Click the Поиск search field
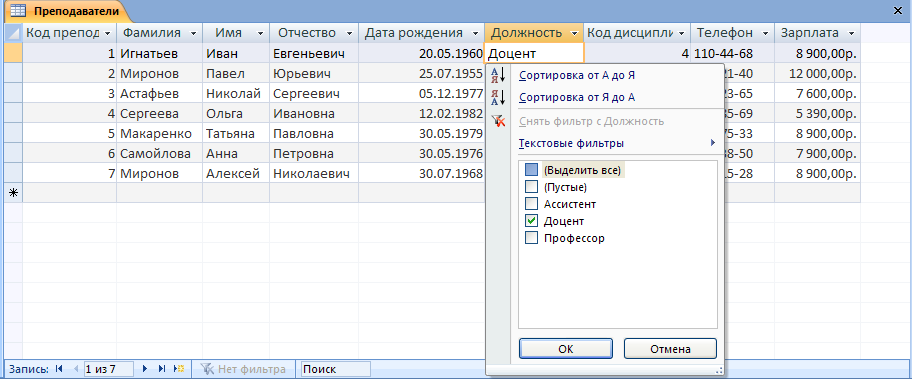 [335, 369]
